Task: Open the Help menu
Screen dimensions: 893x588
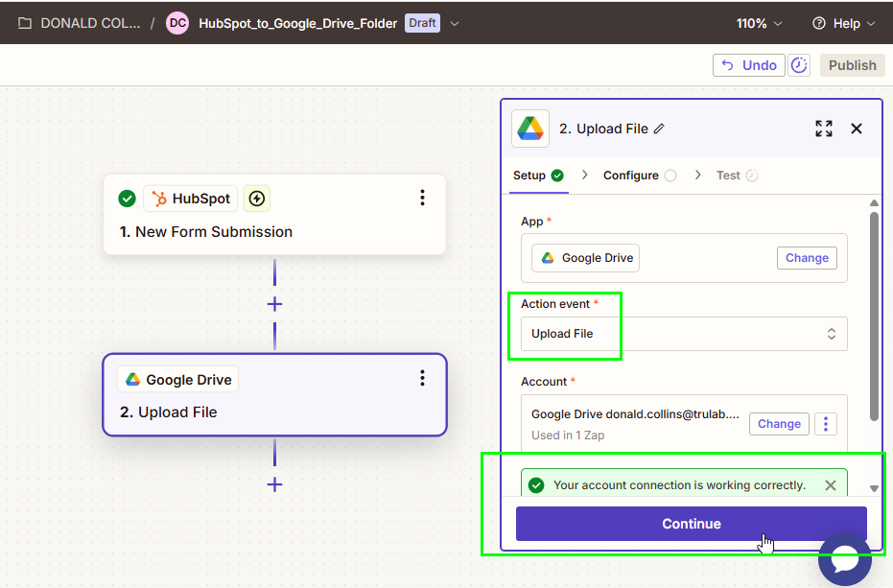Action: point(843,23)
